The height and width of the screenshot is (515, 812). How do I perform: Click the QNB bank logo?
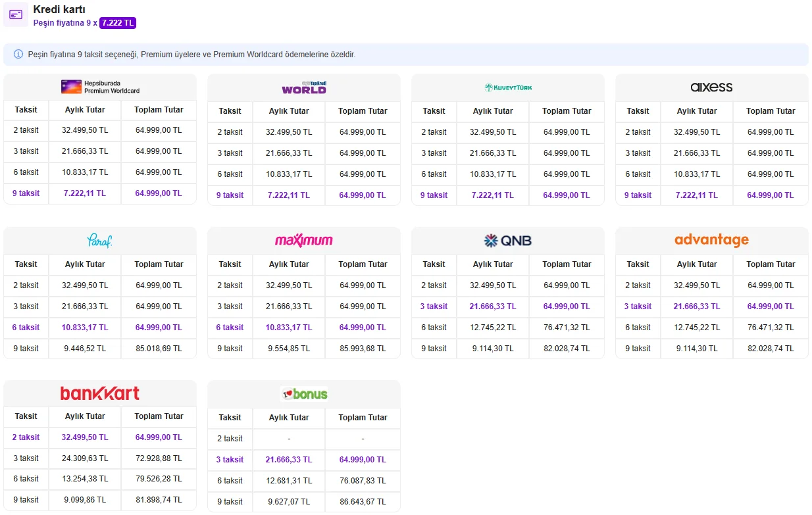508,241
